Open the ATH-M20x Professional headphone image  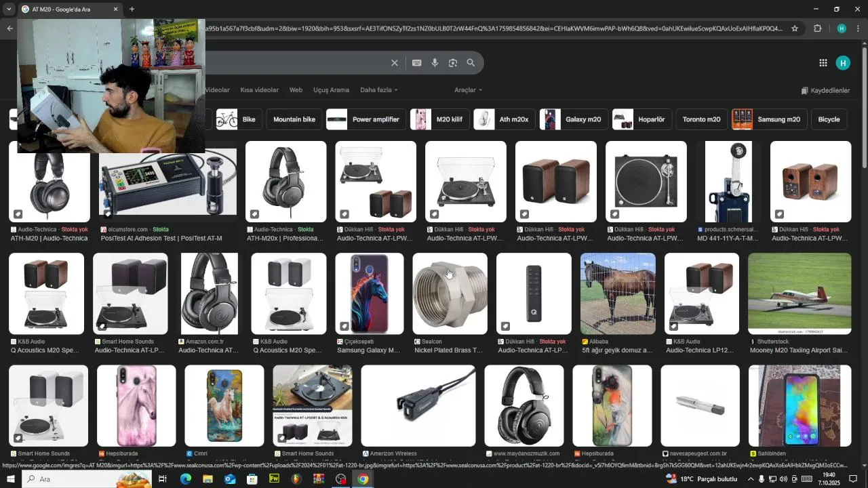click(x=285, y=182)
